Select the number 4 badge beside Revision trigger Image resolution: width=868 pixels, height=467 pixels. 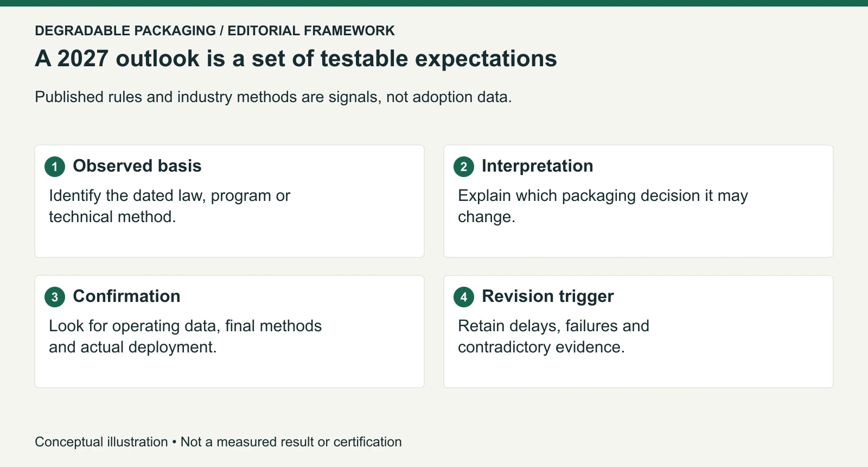click(464, 297)
